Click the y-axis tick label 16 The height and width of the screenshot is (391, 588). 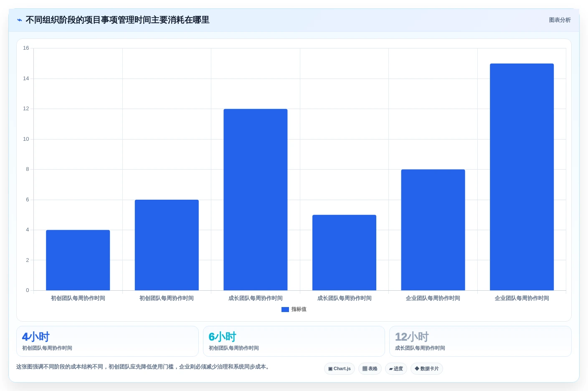point(26,48)
